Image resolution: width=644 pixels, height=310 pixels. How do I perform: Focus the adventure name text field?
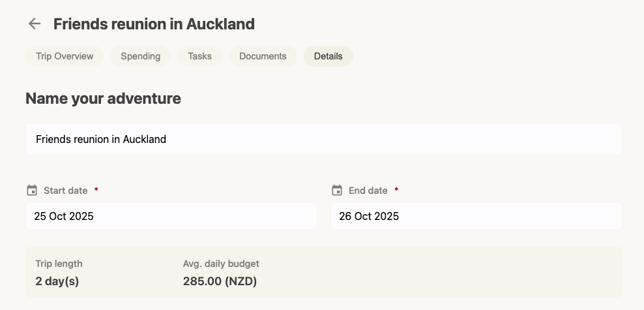tap(323, 139)
